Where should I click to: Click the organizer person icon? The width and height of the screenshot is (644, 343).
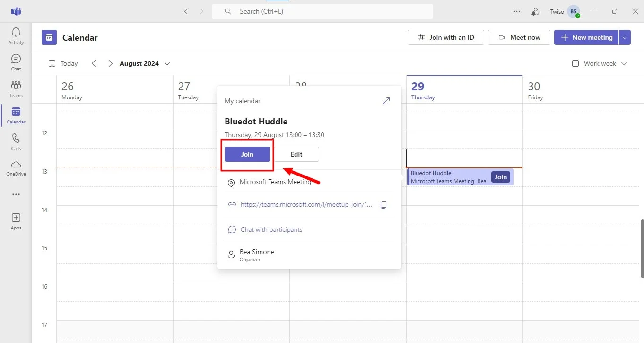tap(231, 255)
